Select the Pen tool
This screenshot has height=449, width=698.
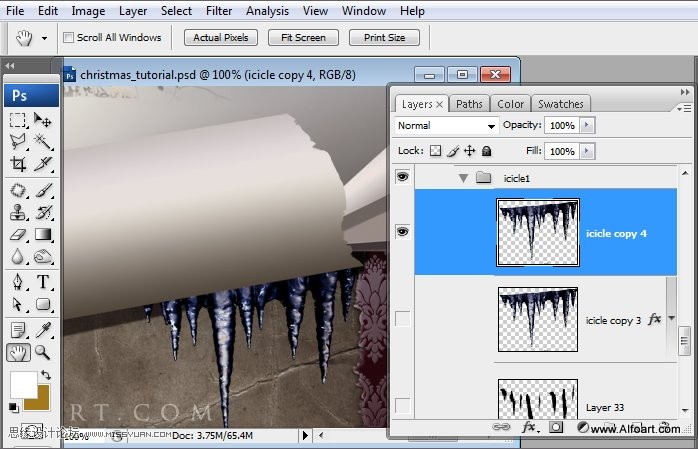pos(18,282)
